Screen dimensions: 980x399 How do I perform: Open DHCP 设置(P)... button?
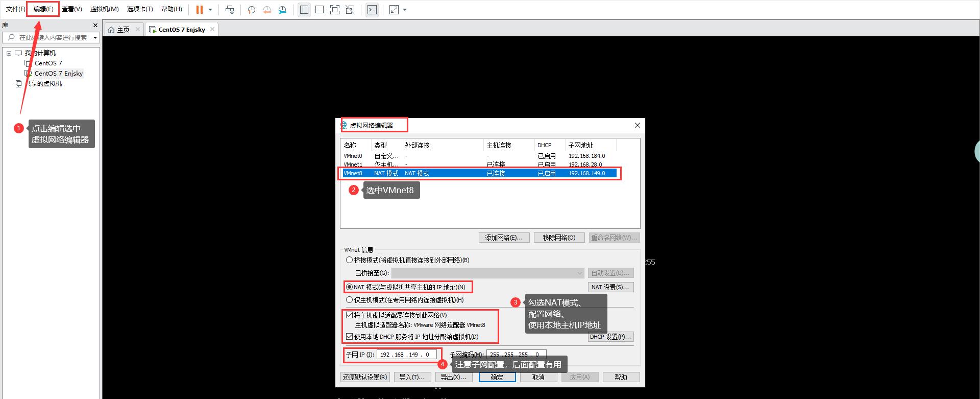pos(610,337)
